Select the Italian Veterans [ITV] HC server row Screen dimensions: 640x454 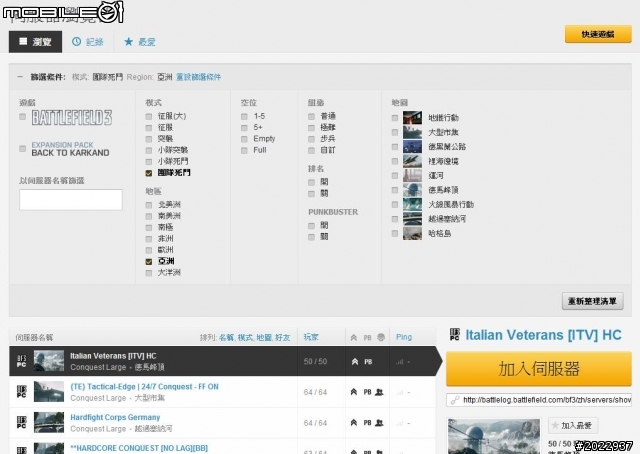222,361
